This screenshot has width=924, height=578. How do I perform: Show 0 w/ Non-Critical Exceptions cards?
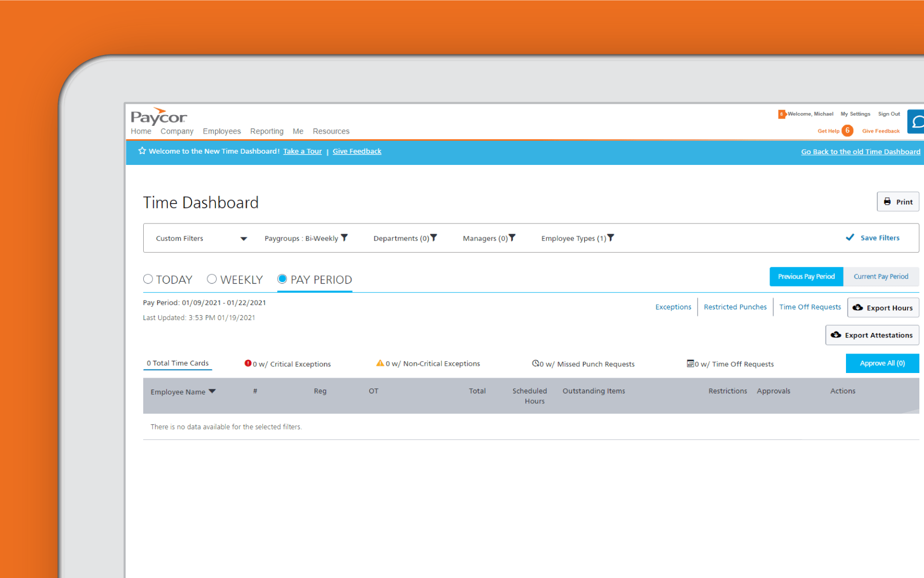pos(428,363)
